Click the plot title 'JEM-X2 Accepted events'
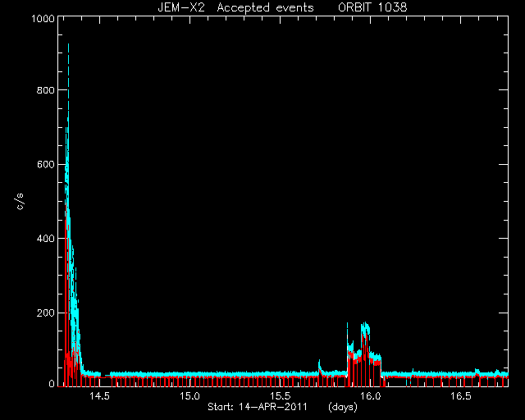 pos(235,7)
